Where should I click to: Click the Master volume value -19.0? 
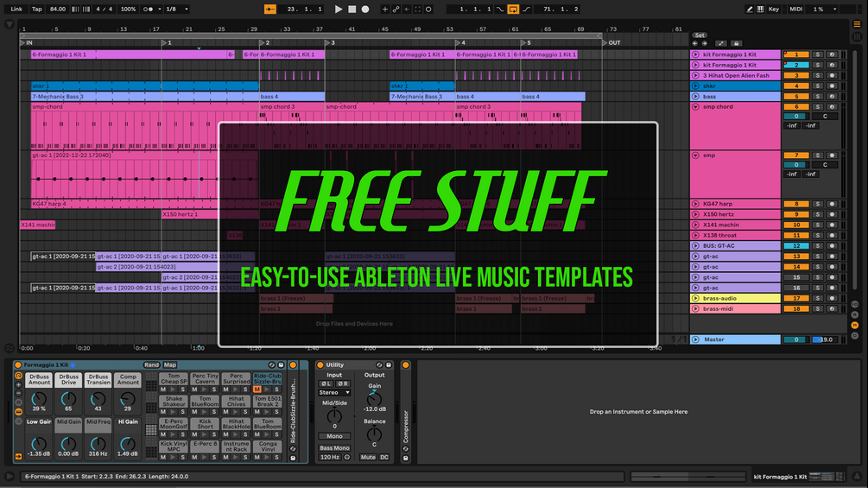(824, 339)
